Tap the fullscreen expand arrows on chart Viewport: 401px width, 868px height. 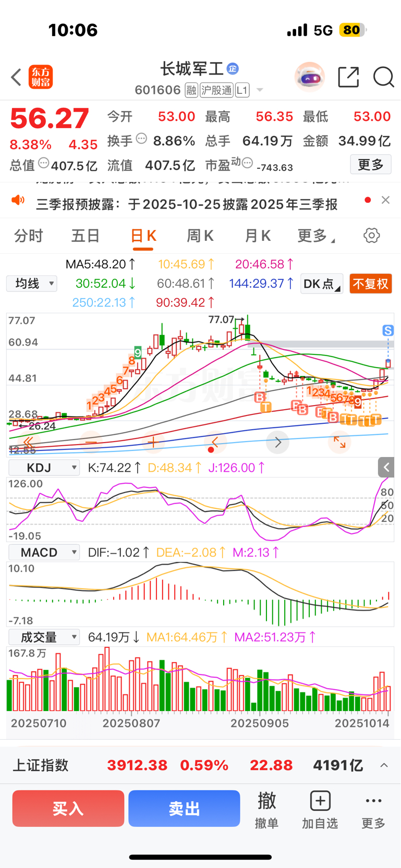[x=339, y=442]
